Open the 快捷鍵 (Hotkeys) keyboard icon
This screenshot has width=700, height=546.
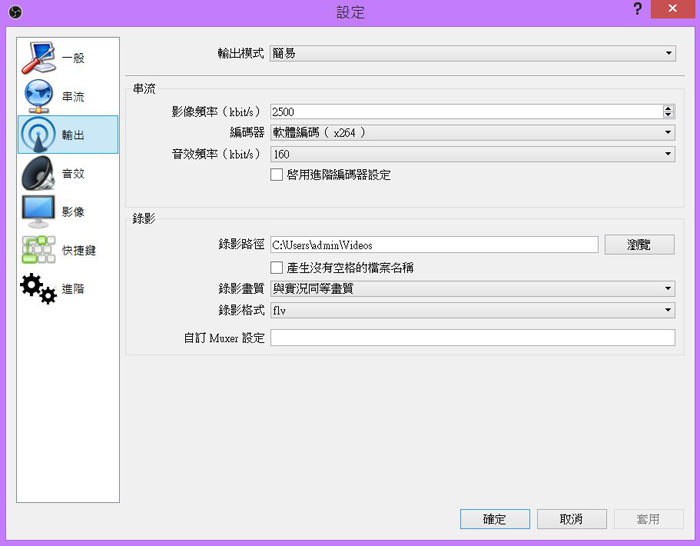tap(39, 250)
